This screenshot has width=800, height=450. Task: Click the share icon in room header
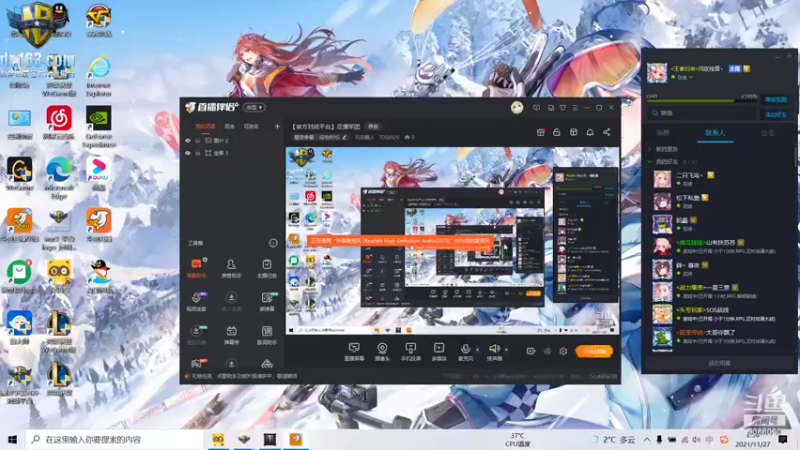[607, 132]
